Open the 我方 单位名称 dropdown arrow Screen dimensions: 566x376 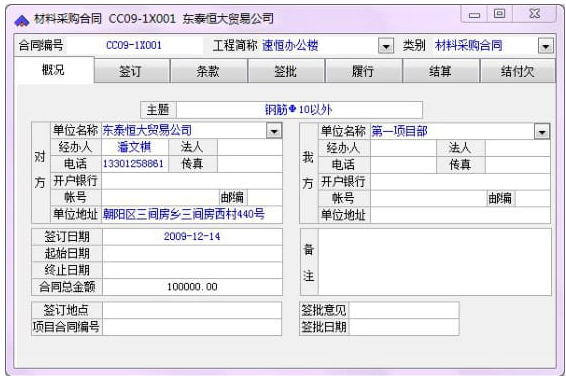pos(541,132)
